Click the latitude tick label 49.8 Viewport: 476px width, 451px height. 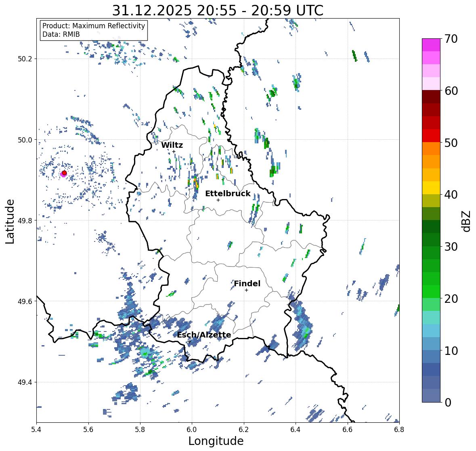click(25, 220)
